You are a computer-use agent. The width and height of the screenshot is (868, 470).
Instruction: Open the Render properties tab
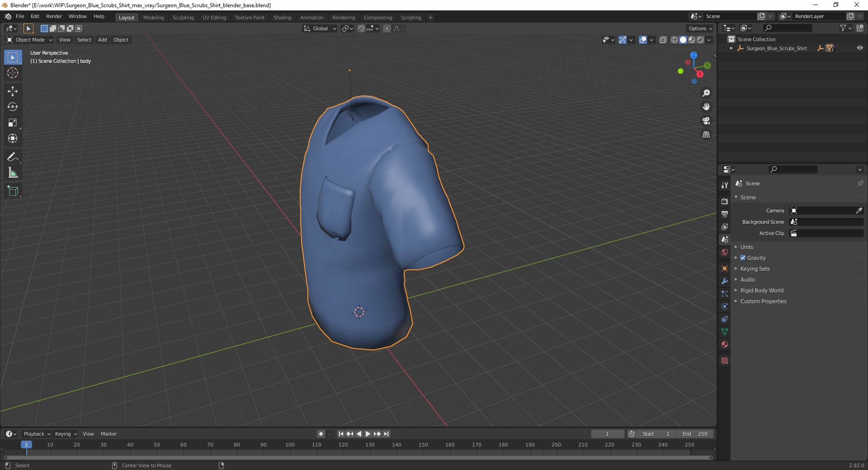tap(725, 201)
